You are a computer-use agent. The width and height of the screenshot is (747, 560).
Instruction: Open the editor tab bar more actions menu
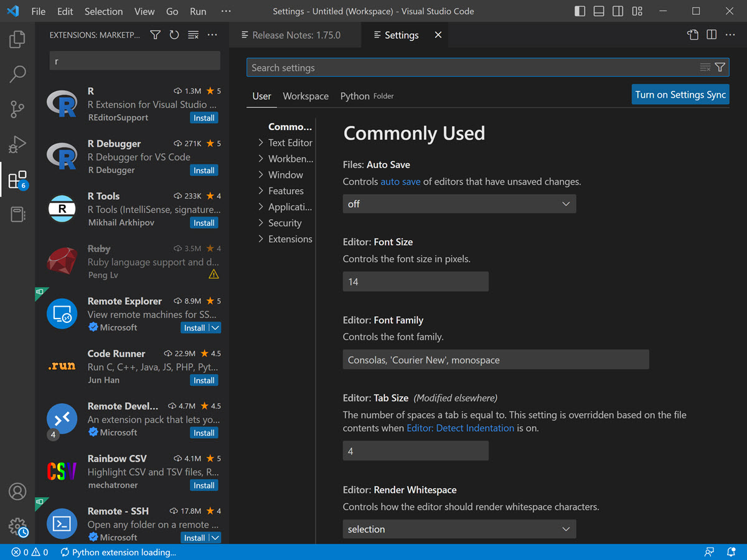pyautogui.click(x=731, y=35)
